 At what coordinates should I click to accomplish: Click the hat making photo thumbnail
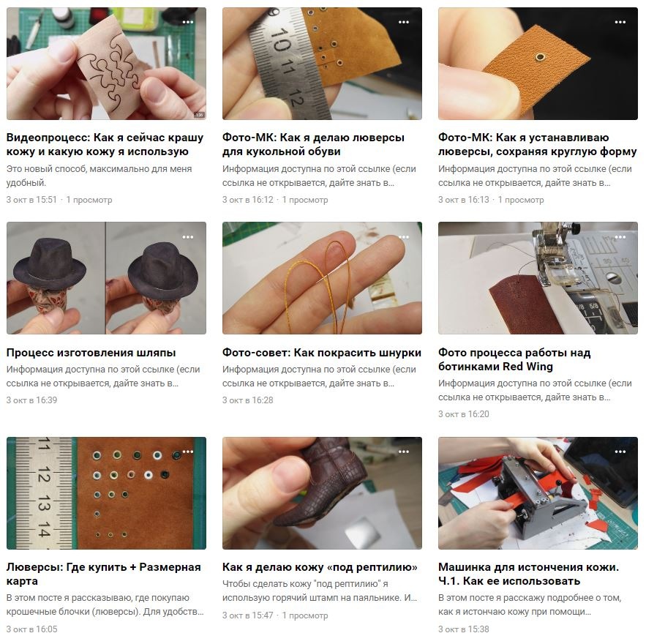pos(106,278)
